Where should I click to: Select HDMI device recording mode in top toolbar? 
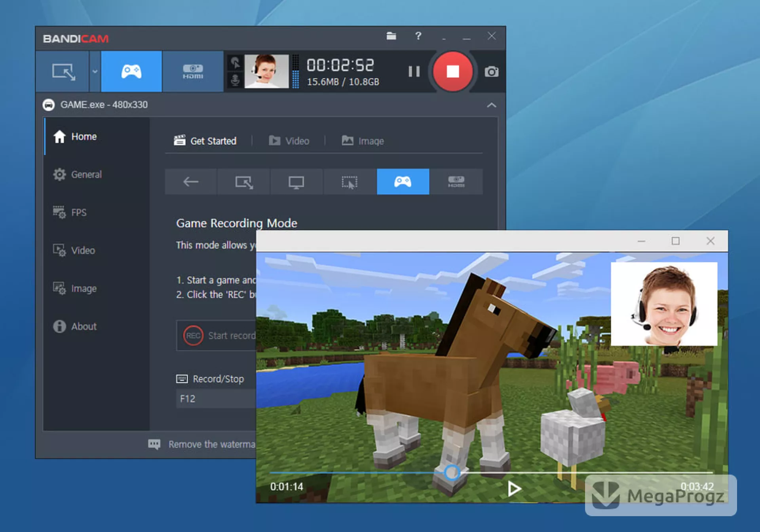pyautogui.click(x=193, y=72)
